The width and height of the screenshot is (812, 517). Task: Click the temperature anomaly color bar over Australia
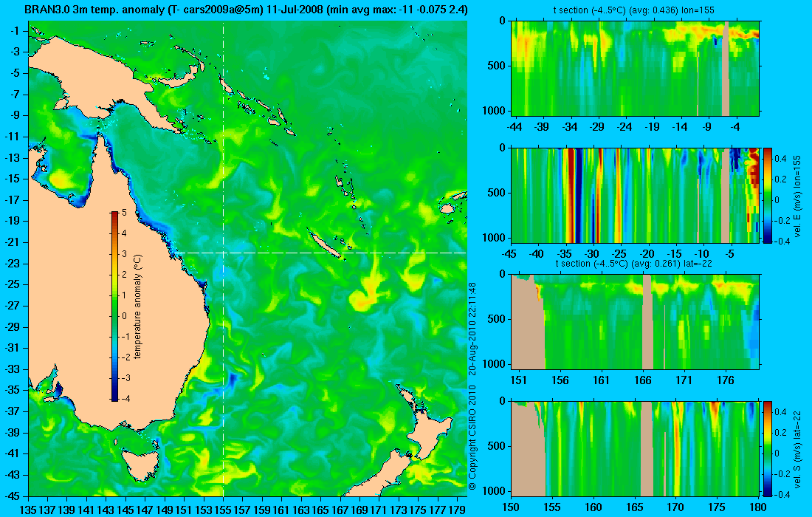[114, 307]
